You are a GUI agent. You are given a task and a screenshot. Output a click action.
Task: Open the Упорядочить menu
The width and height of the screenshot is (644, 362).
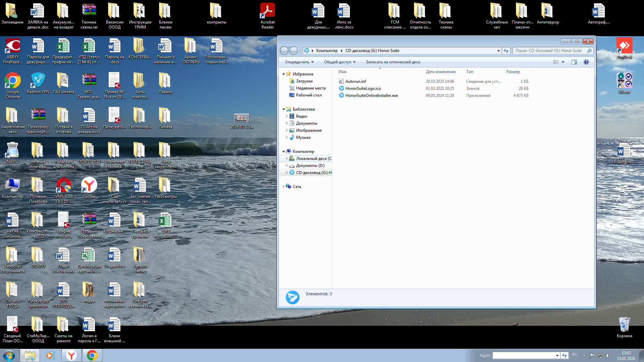(299, 62)
